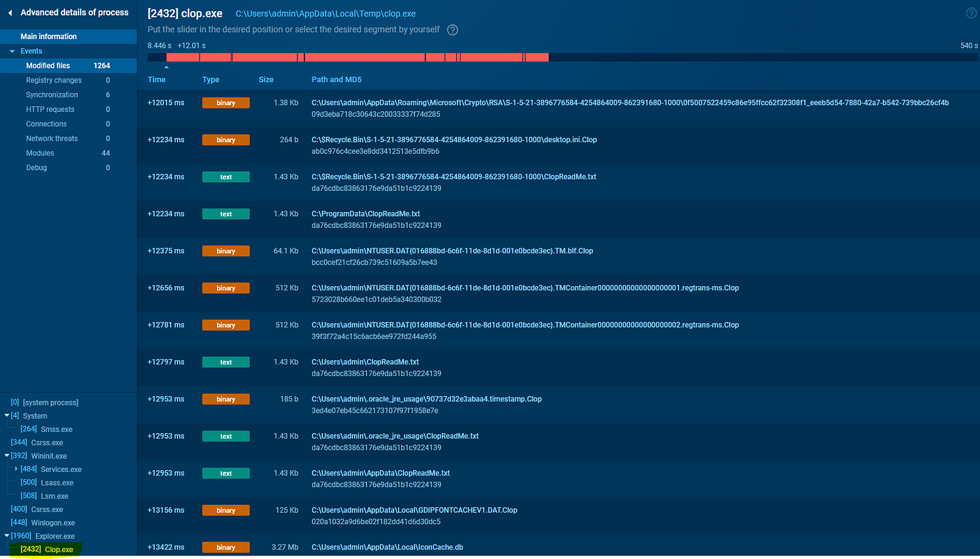Image resolution: width=980 pixels, height=559 pixels.
Task: Open the IconCache.db file path
Action: click(x=387, y=547)
